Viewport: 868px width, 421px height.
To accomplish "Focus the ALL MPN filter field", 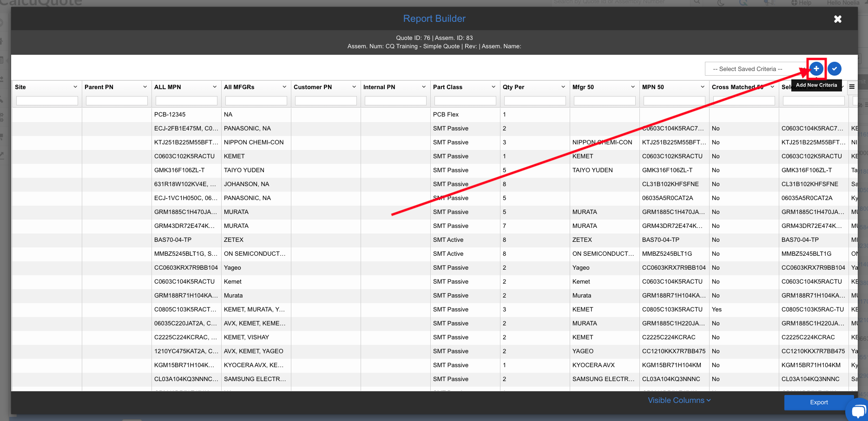I will [x=186, y=101].
